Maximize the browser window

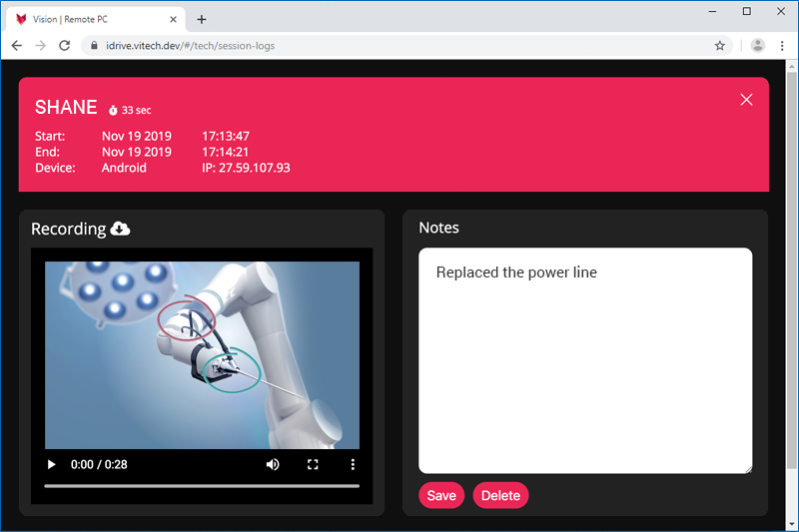tap(746, 11)
